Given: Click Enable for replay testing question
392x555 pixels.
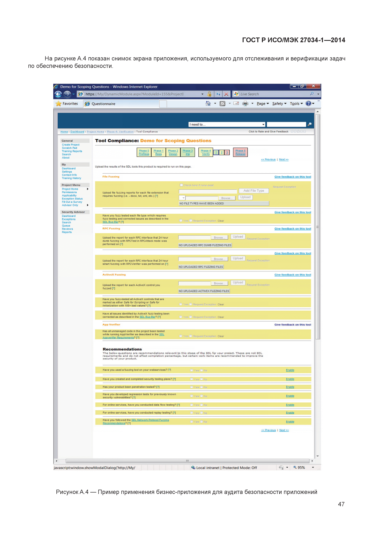Looking at the screenshot, I should click(290, 413).
